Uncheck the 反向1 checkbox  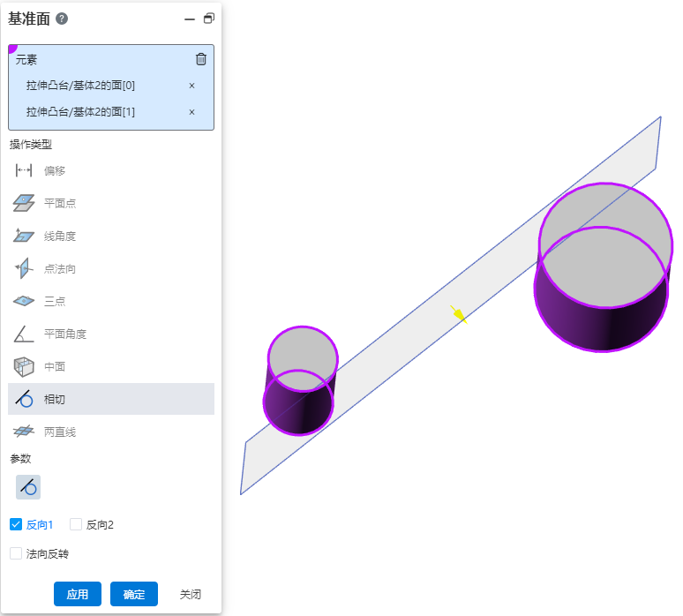point(16,524)
